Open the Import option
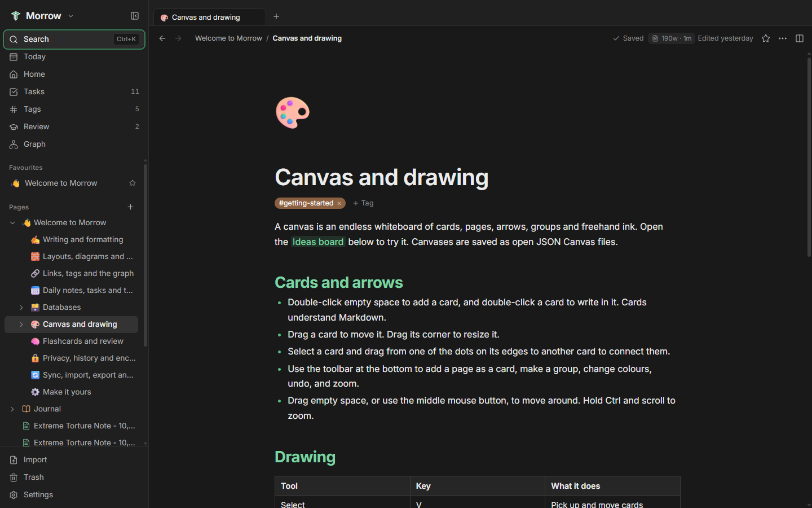 pos(74,459)
